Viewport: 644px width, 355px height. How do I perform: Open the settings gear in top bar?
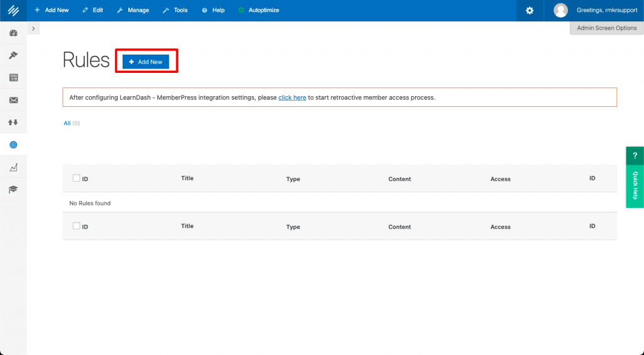tap(530, 11)
